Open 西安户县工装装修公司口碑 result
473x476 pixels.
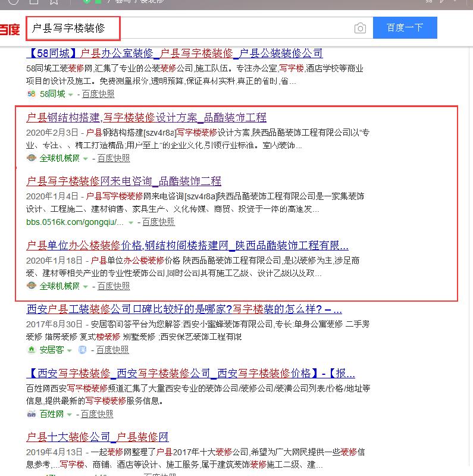coord(184,309)
